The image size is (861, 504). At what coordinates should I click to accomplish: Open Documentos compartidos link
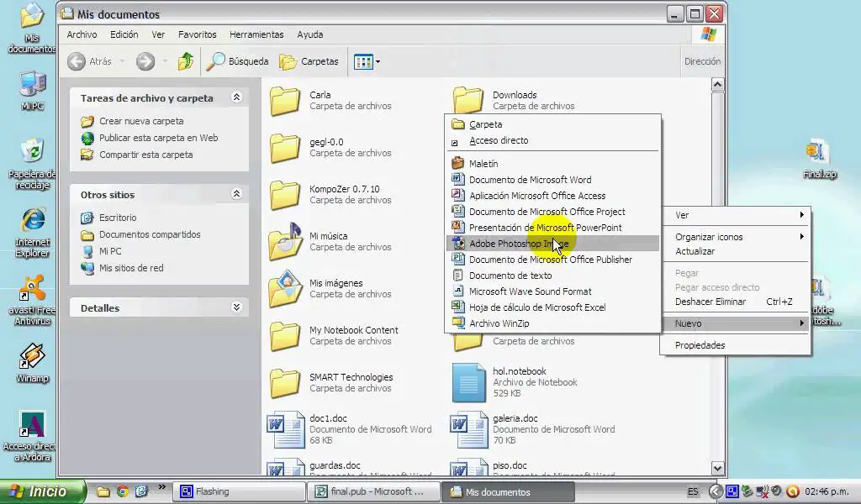pyautogui.click(x=150, y=234)
